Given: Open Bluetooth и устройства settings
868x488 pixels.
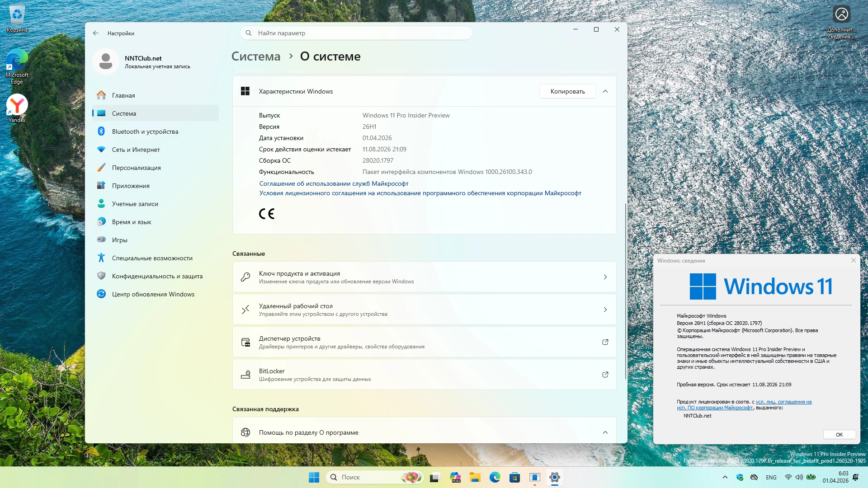Looking at the screenshot, I should (145, 131).
